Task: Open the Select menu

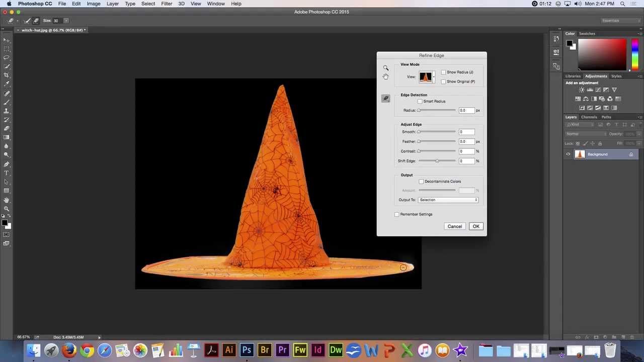Action: 148,4
